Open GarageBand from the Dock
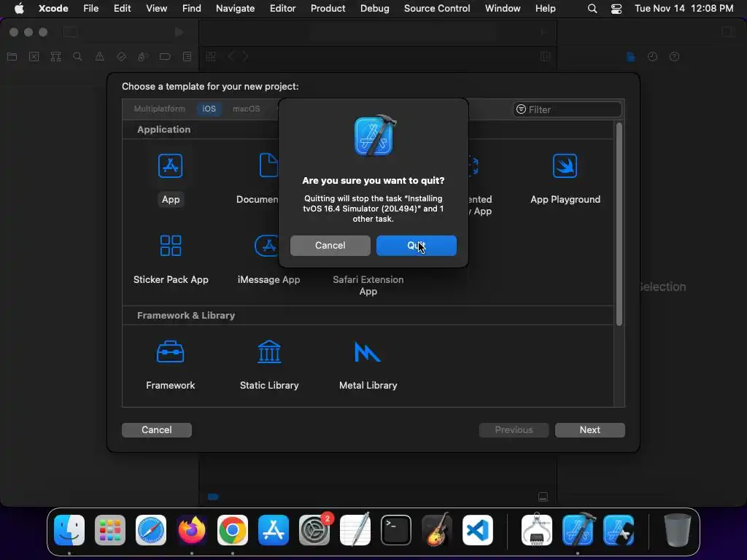Screen dimensions: 747x560 click(x=437, y=530)
